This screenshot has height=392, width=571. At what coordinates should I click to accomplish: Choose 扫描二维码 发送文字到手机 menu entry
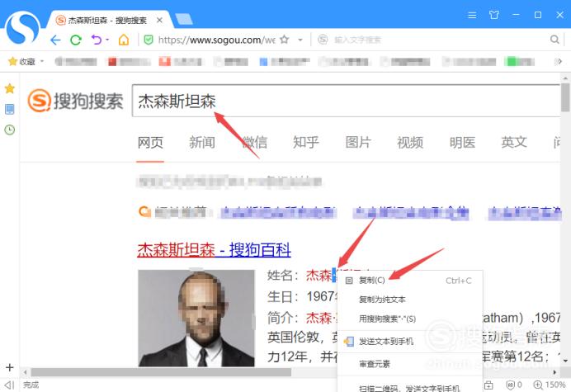[x=410, y=388]
